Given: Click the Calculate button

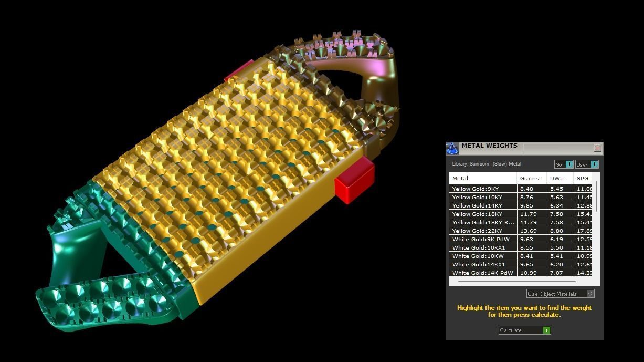Looking at the screenshot, I should coord(524,330).
